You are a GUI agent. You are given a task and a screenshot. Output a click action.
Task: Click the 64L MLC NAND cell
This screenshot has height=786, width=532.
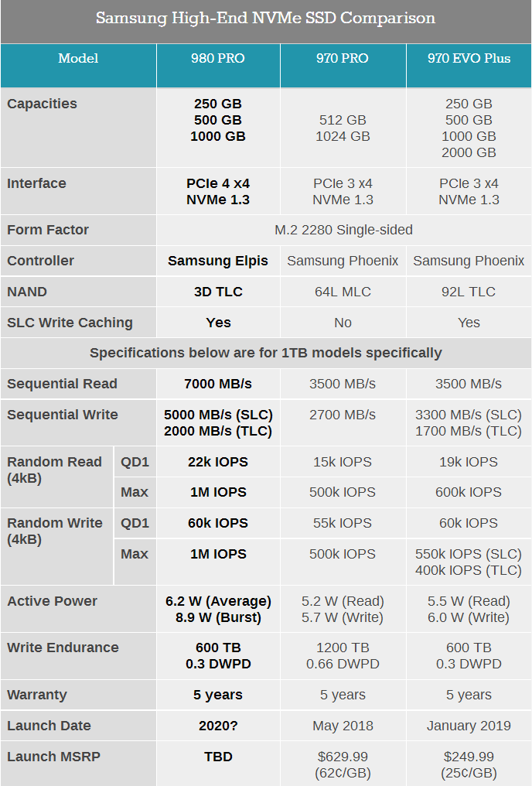click(343, 292)
